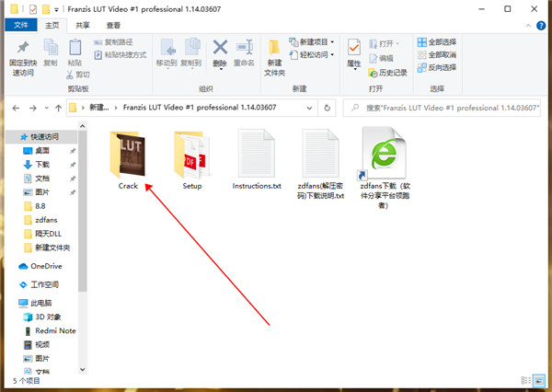Click 复制路径 copy path
The height and width of the screenshot is (392, 552).
[113, 42]
